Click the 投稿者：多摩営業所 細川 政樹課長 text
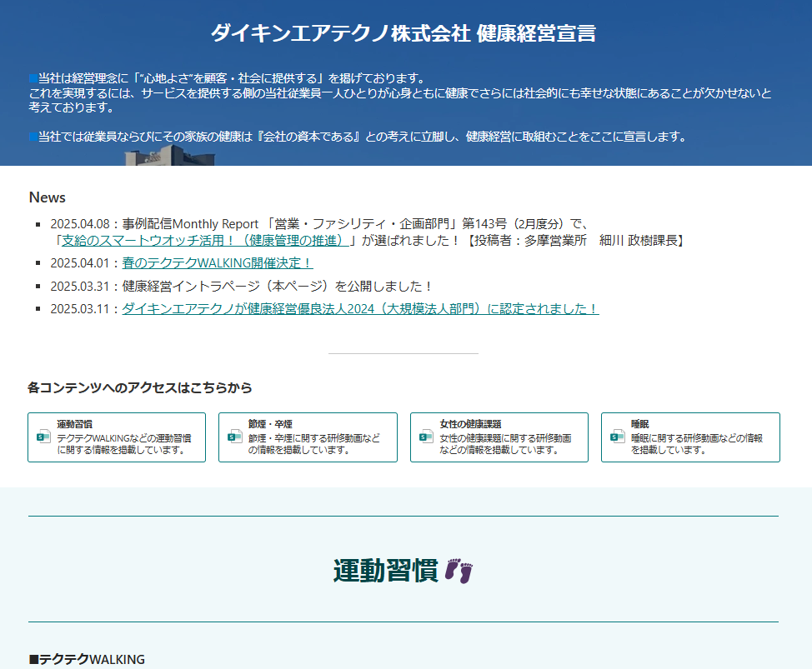The image size is (812, 669). pyautogui.click(x=576, y=241)
